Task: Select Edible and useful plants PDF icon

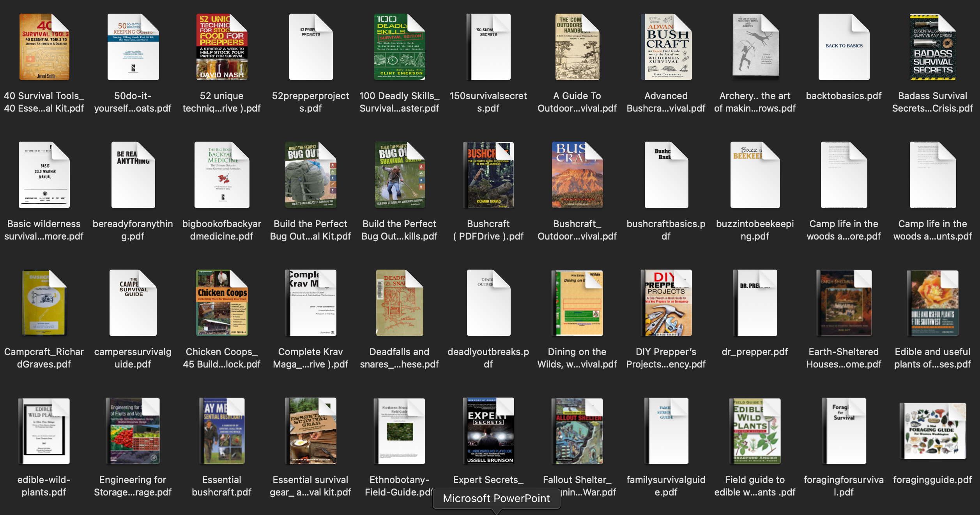Action: [933, 303]
